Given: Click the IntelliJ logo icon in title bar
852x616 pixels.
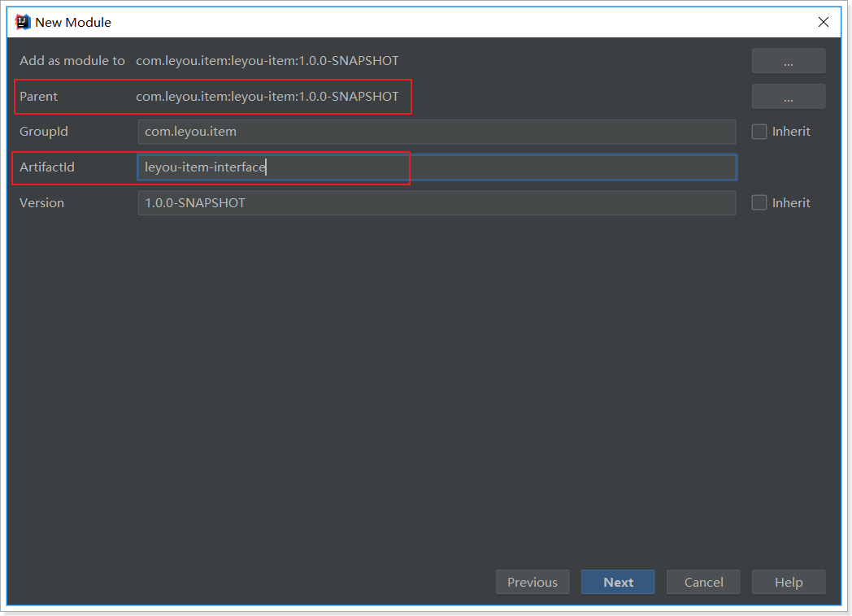Looking at the screenshot, I should point(22,22).
